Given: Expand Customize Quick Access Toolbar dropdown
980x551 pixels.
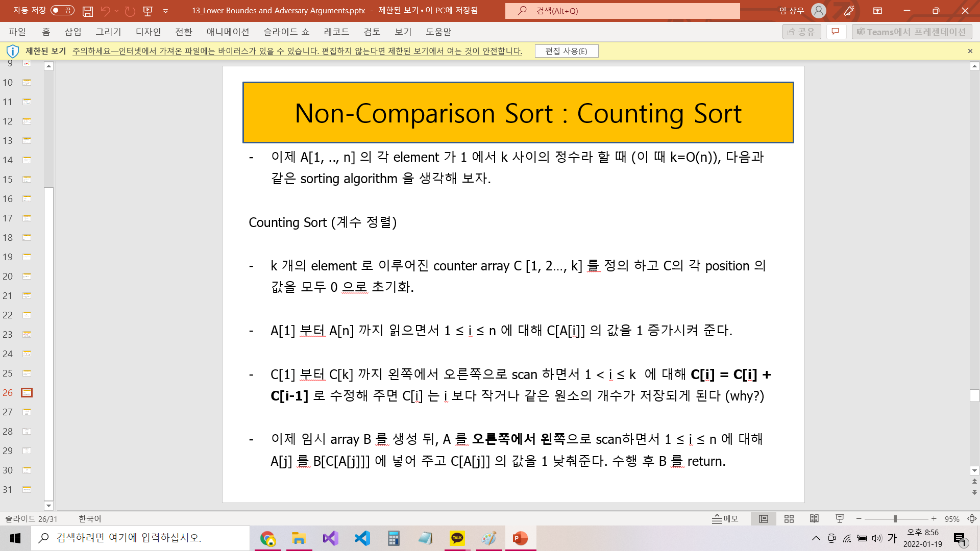Looking at the screenshot, I should (165, 11).
